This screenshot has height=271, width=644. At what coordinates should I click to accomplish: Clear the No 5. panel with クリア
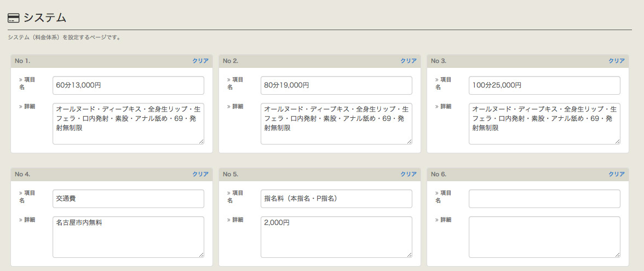point(409,174)
